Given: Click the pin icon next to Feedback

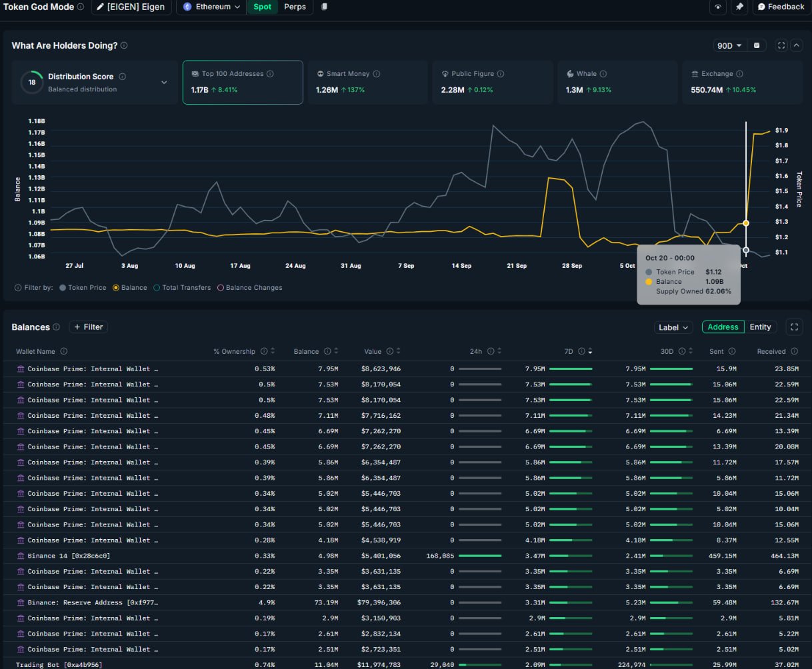Looking at the screenshot, I should (x=739, y=7).
